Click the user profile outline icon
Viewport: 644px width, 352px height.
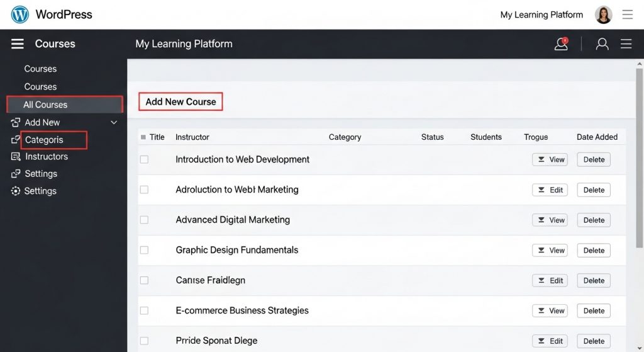(x=602, y=44)
